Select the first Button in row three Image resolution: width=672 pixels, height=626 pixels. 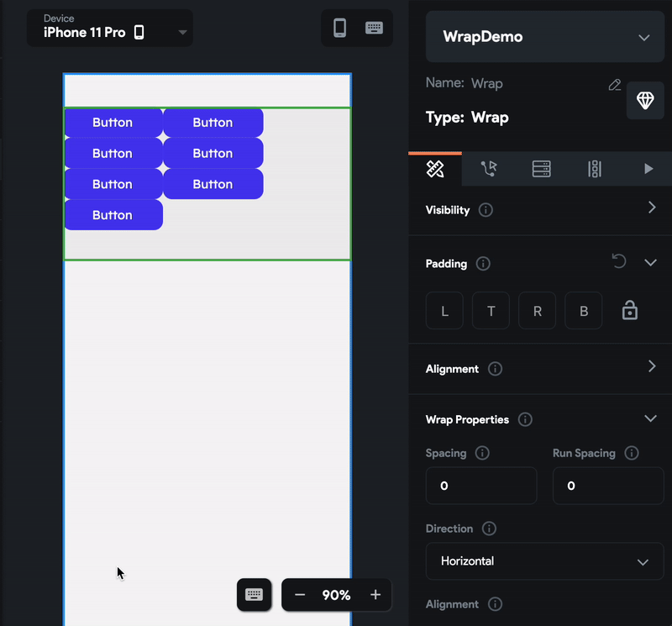(x=113, y=184)
